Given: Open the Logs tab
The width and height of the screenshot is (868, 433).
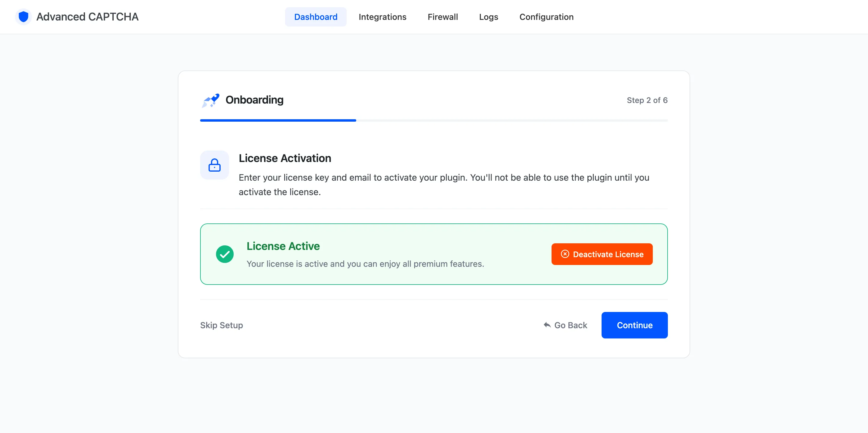Looking at the screenshot, I should click(x=489, y=17).
